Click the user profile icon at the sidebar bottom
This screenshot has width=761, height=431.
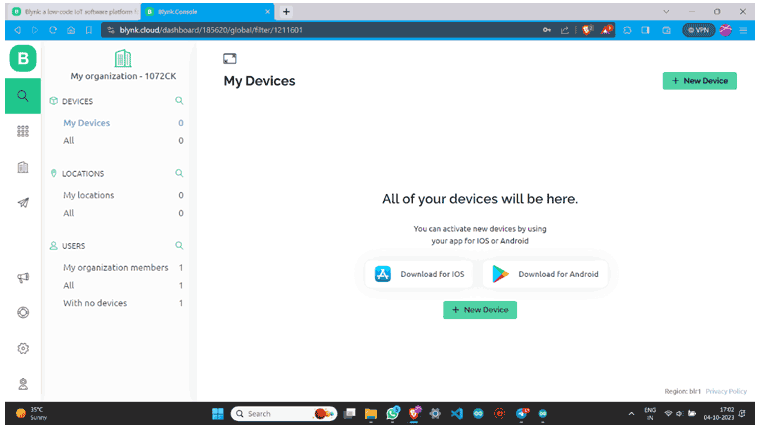(22, 383)
